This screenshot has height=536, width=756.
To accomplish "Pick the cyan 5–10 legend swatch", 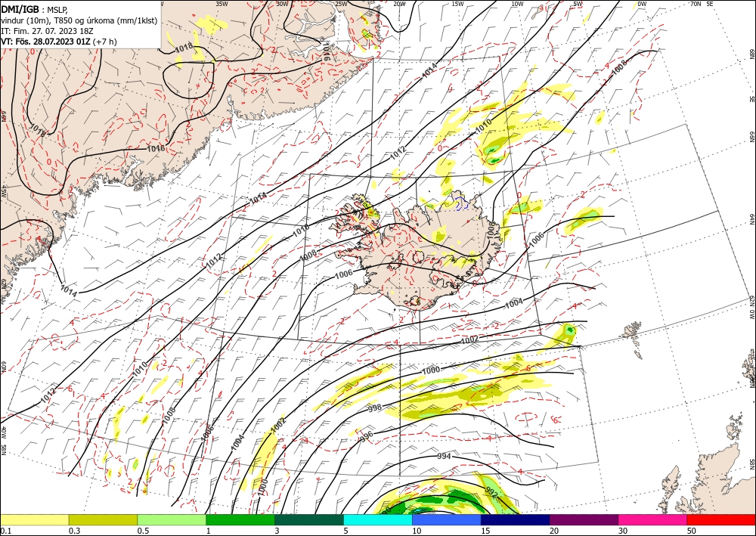I will 378,520.
